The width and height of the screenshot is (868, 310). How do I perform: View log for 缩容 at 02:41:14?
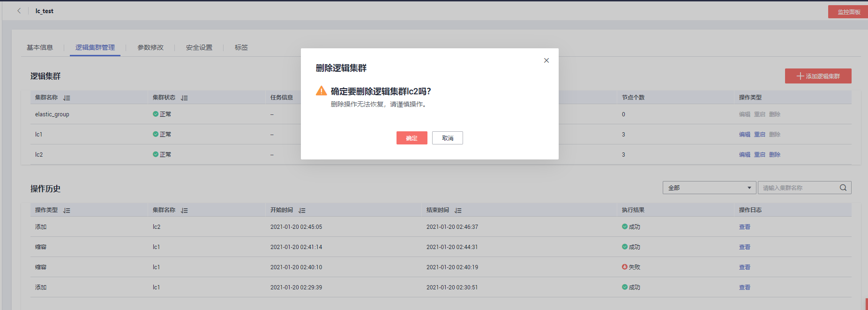pos(745,247)
